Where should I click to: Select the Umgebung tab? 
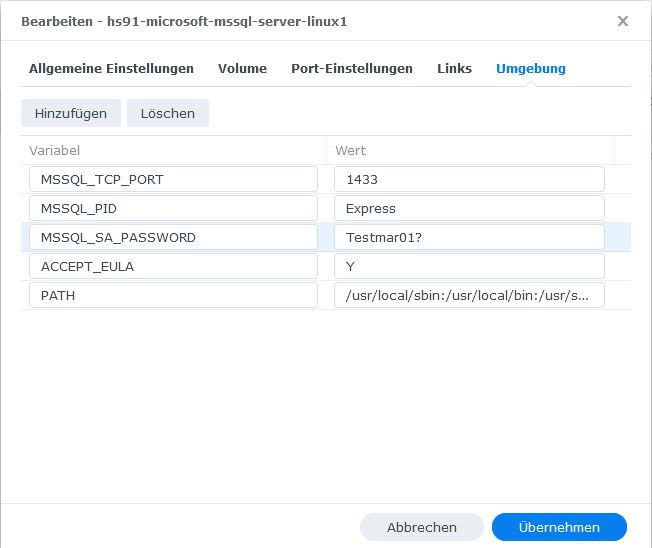click(x=531, y=68)
